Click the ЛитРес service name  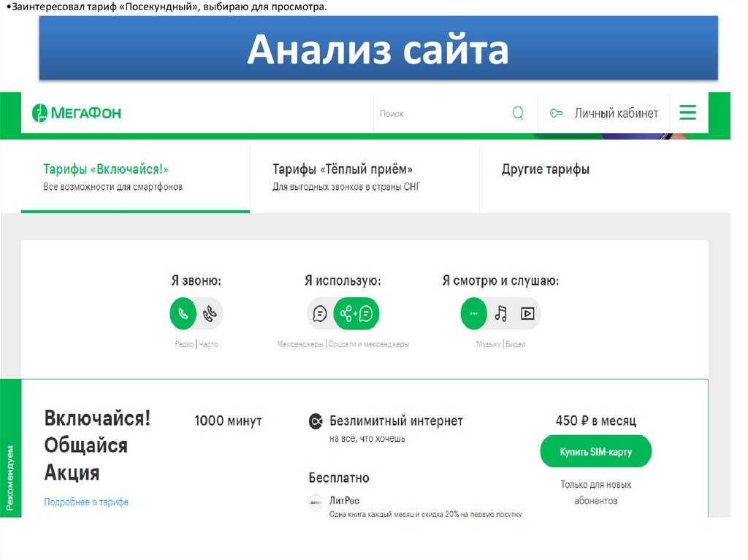[345, 500]
